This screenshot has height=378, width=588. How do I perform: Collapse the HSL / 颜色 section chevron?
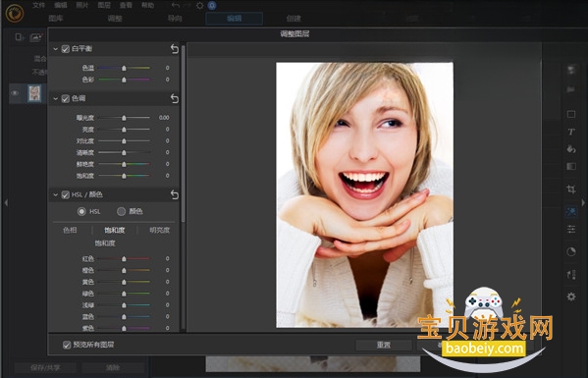(56, 194)
